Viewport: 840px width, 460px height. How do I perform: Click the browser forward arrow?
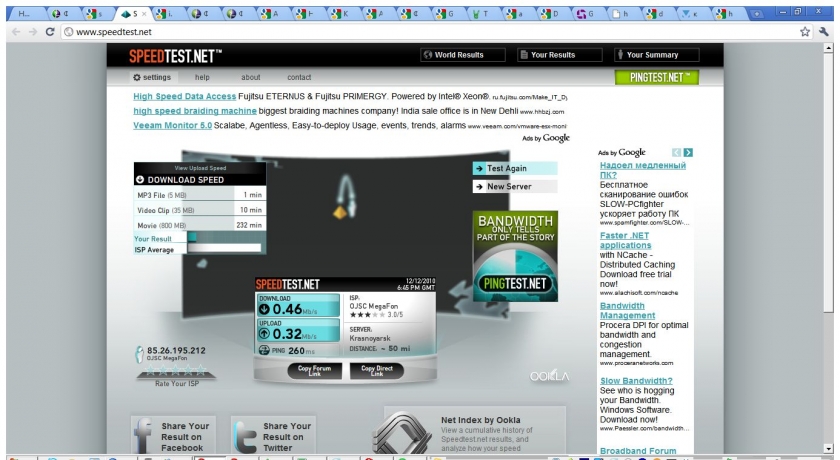coord(33,32)
